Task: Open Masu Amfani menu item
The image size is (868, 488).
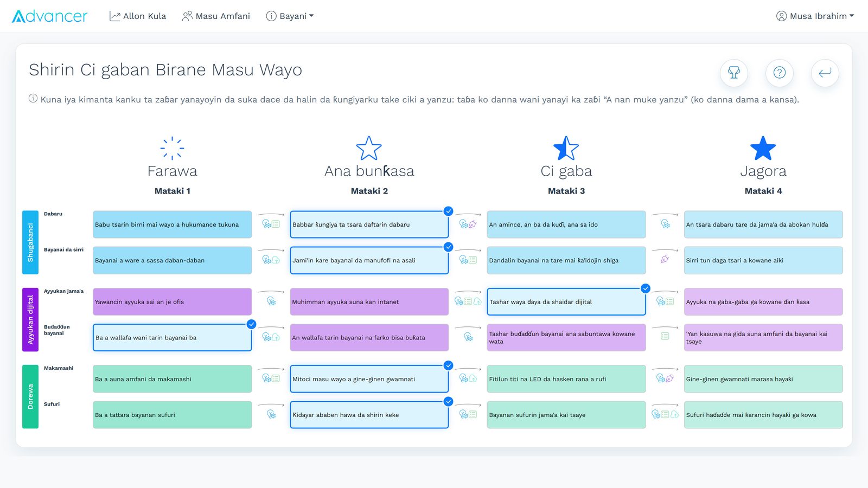Action: [x=216, y=16]
